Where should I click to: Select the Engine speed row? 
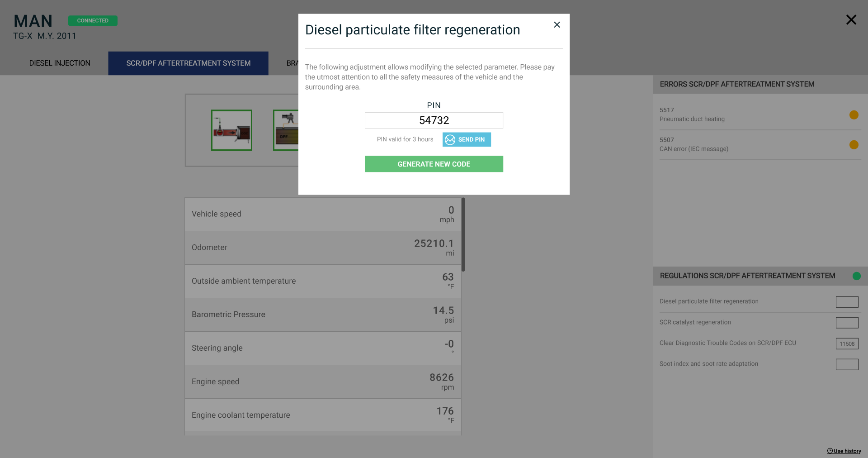[x=323, y=382]
